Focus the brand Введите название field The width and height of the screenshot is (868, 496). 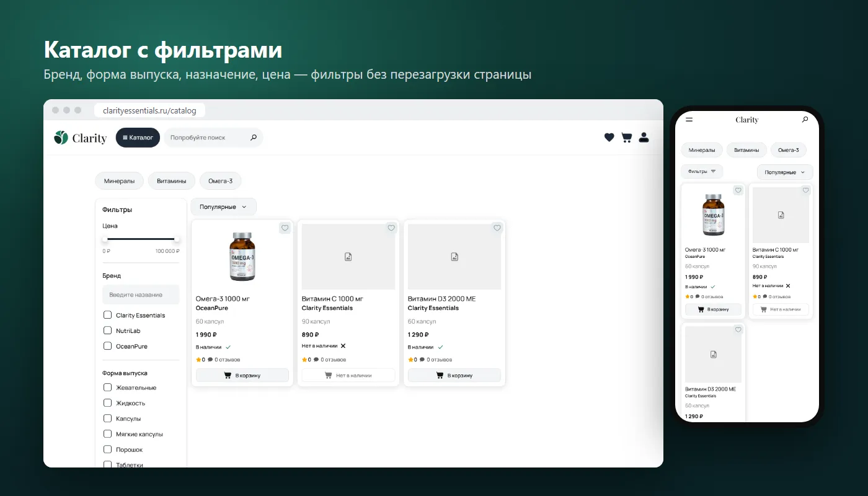coord(141,294)
